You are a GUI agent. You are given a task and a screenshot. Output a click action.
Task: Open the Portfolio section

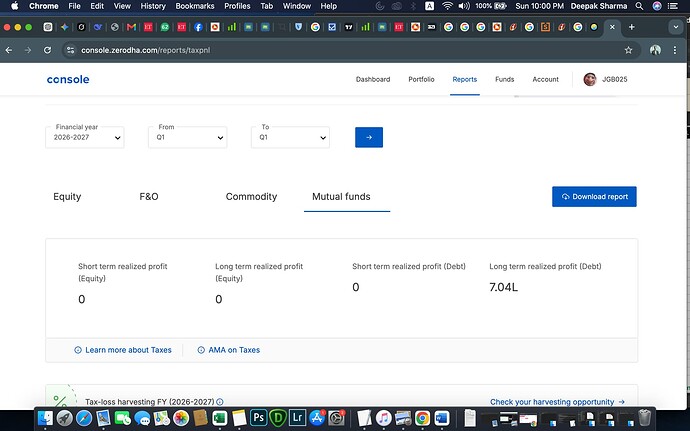pyautogui.click(x=421, y=79)
